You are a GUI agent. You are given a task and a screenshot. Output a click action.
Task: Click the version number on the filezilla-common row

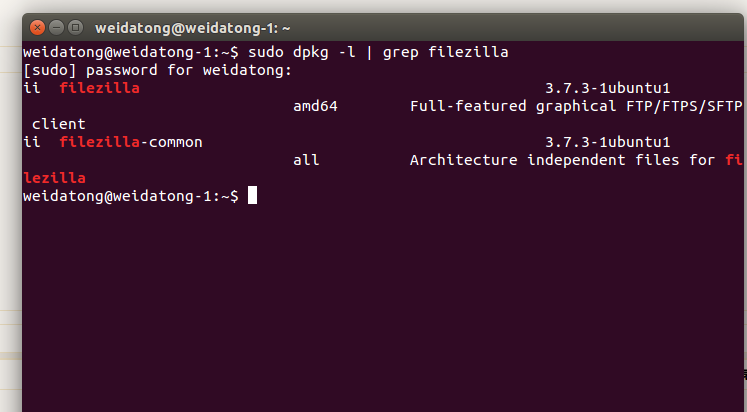(x=607, y=142)
